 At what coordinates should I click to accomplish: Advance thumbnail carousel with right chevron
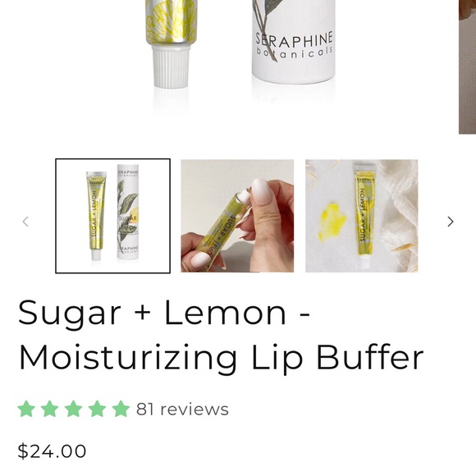click(x=451, y=222)
